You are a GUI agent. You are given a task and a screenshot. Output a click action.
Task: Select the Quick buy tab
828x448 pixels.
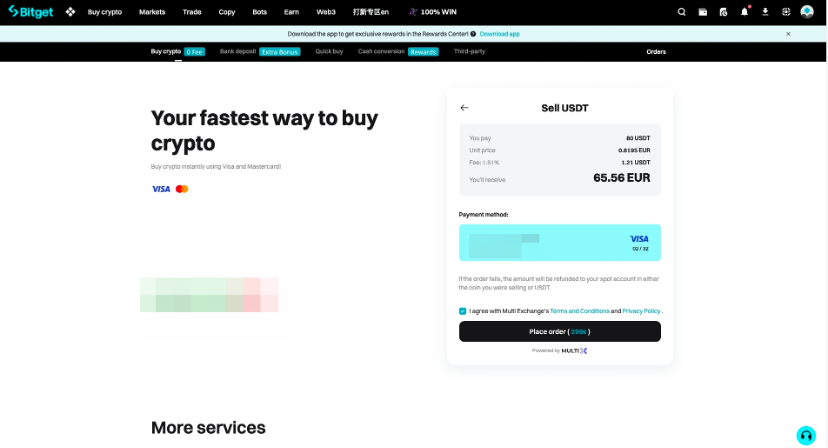329,51
